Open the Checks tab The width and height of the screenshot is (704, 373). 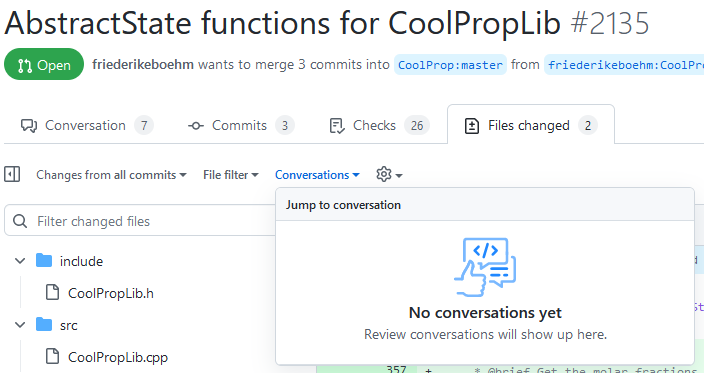tap(379, 126)
